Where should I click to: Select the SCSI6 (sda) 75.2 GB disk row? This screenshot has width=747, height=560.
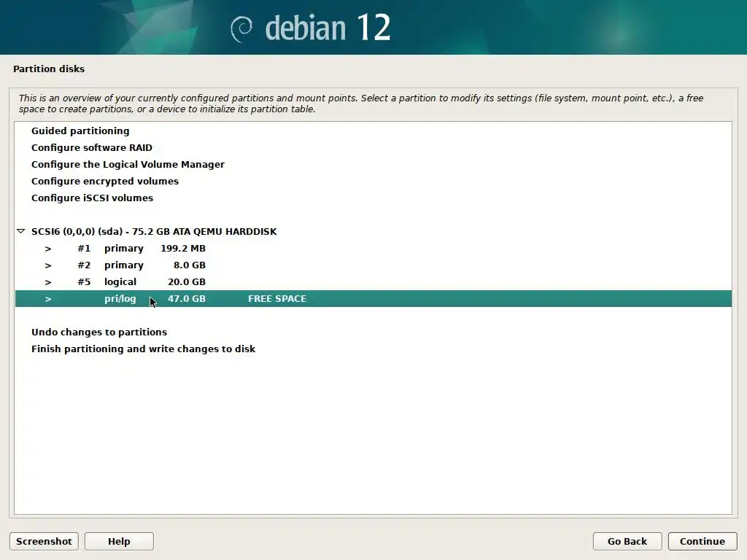373,231
